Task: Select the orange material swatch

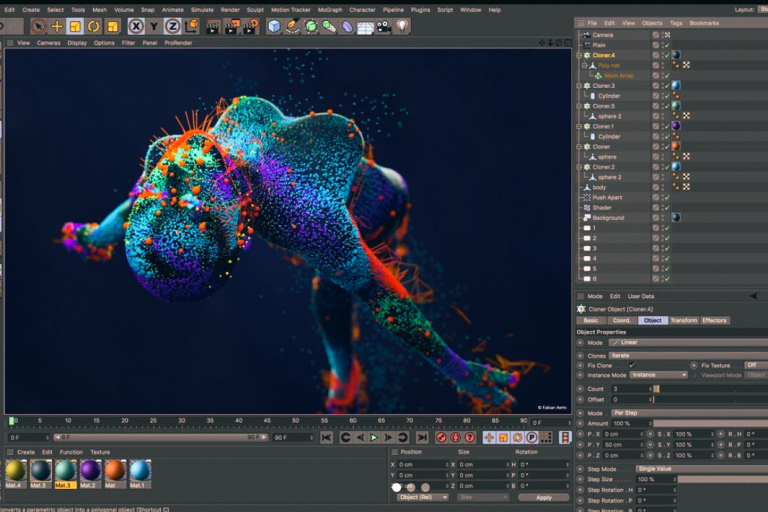Action: coord(115,470)
